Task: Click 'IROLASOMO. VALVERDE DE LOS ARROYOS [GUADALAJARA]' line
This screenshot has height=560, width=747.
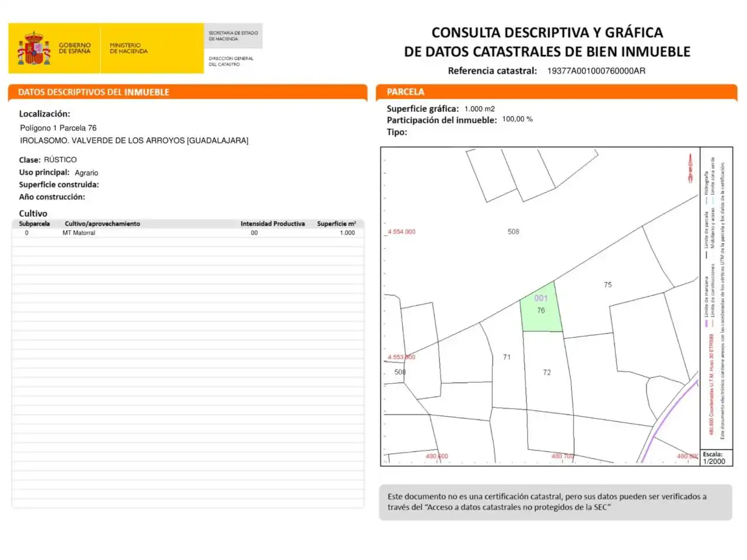Action: click(x=134, y=141)
